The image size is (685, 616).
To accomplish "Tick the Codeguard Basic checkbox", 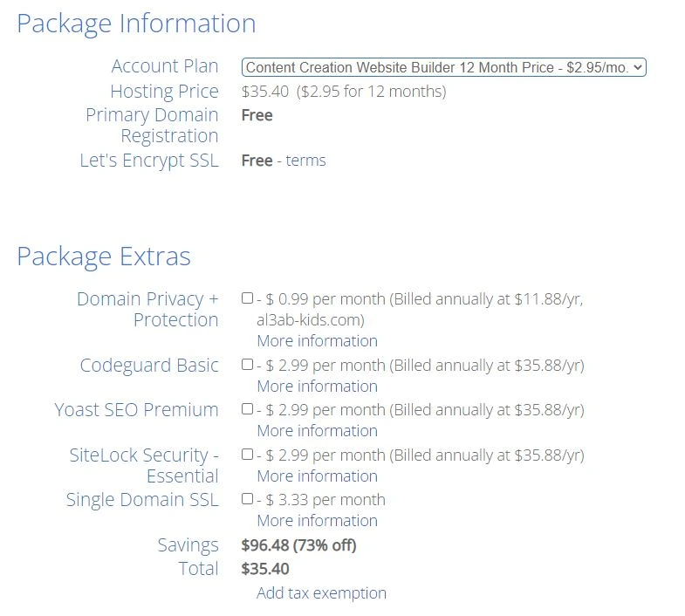I will pos(248,365).
